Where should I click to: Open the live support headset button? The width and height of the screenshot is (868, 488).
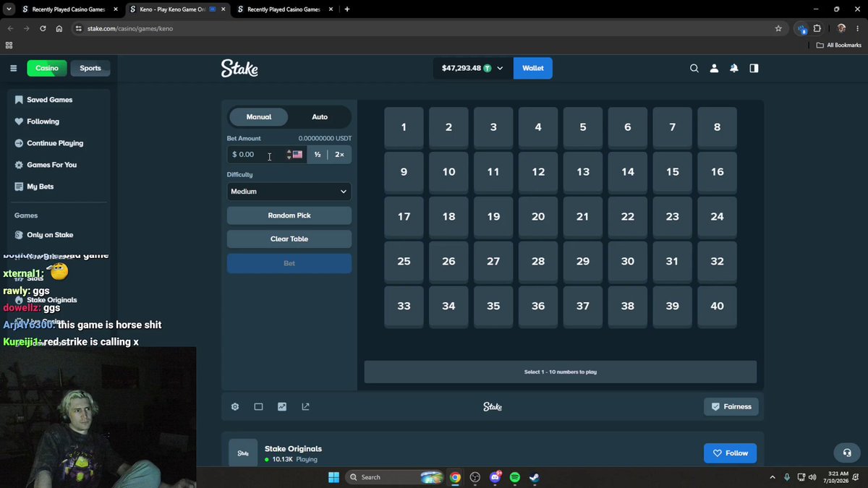point(847,453)
